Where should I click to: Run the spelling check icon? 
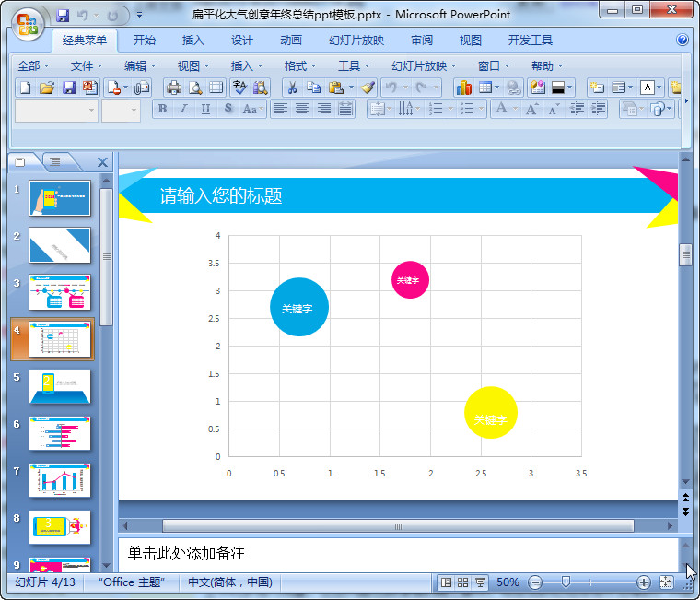point(239,88)
